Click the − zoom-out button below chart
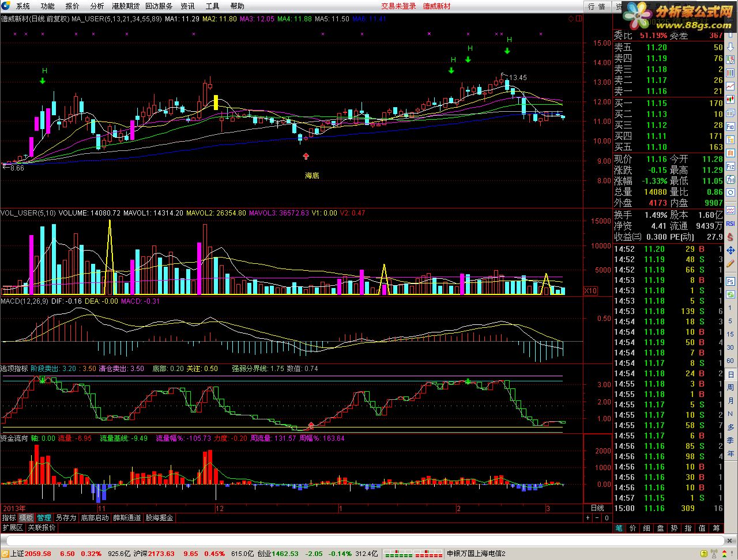 click(597, 518)
